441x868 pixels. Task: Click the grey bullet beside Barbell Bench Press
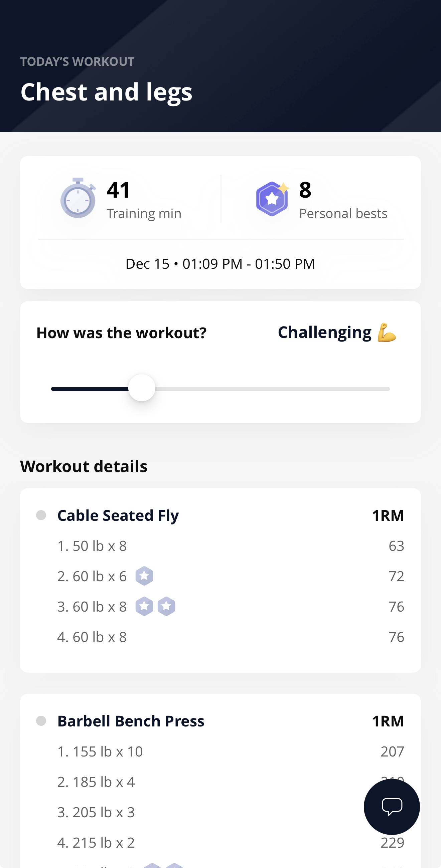[41, 721]
